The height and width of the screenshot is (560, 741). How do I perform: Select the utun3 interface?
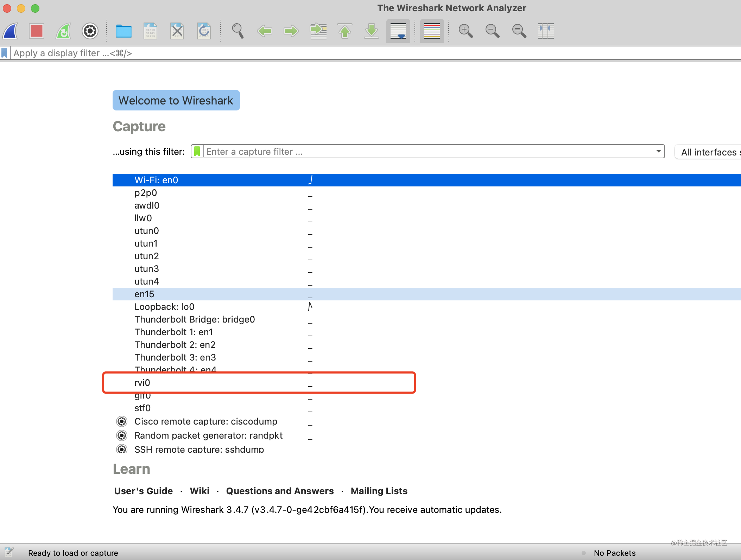click(427, 269)
